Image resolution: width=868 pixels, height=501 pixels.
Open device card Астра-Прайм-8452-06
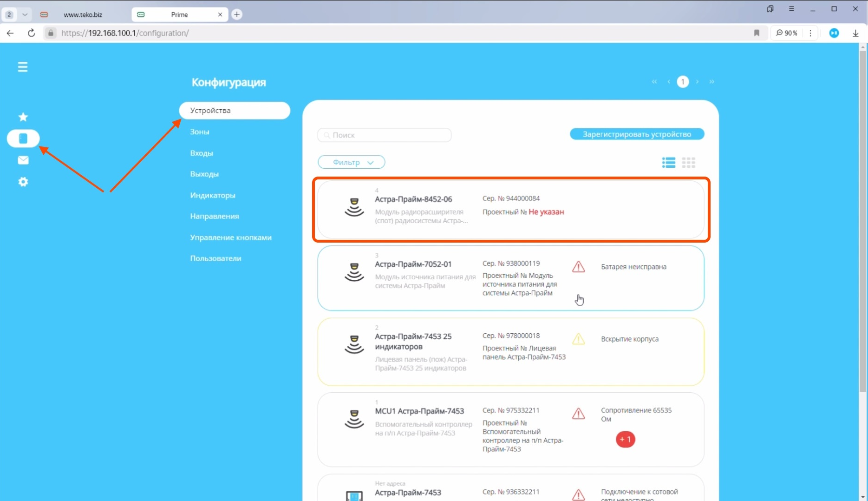tap(511, 209)
